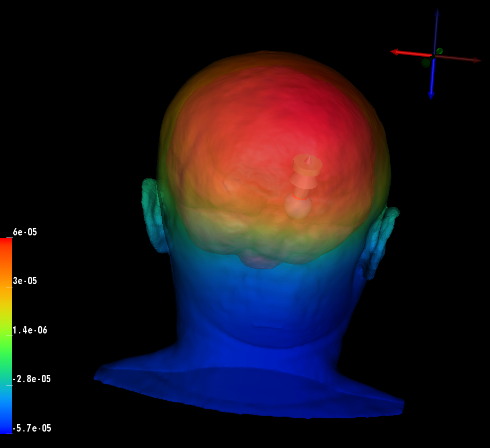
Task: Click the 1.4e-06 colorbar label
Action: (30, 330)
